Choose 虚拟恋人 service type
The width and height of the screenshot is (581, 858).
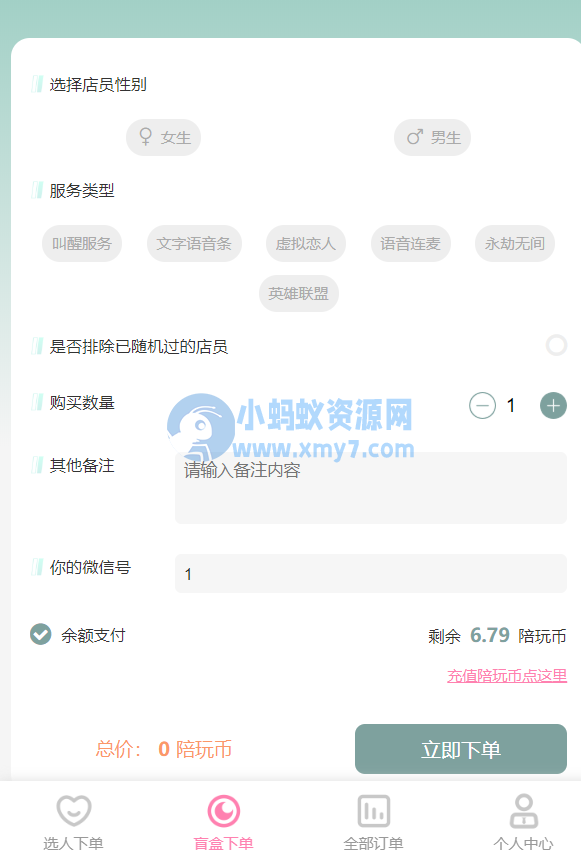click(x=306, y=244)
